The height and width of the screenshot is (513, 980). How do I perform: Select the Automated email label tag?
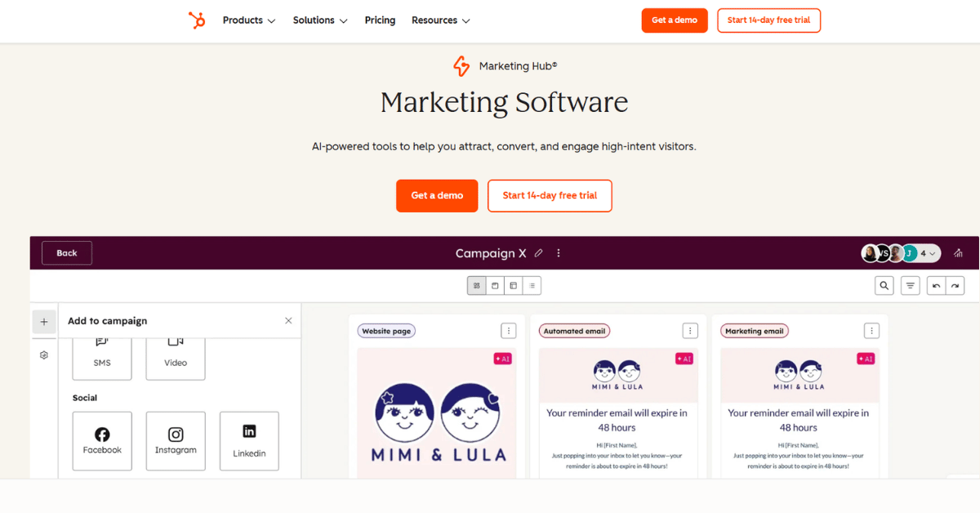(574, 331)
